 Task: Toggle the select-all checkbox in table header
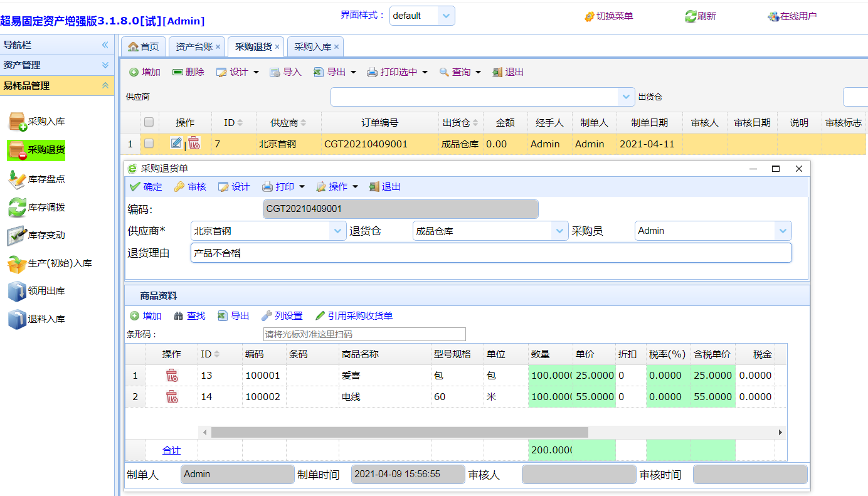[149, 122]
